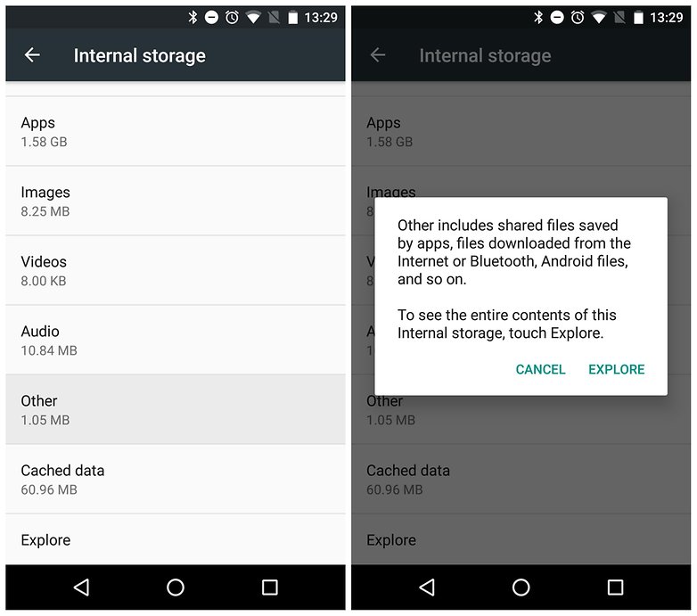Tap the dimmed back arrow on right screen
The width and height of the screenshot is (697, 616).
click(x=378, y=55)
